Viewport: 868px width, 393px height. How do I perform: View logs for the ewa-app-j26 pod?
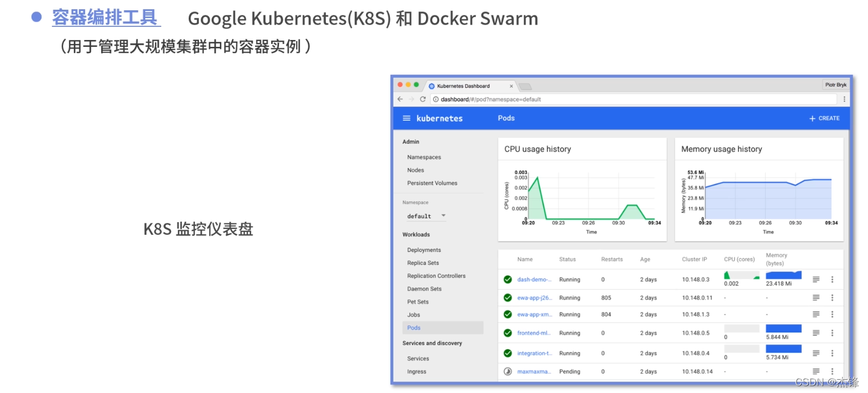(816, 298)
